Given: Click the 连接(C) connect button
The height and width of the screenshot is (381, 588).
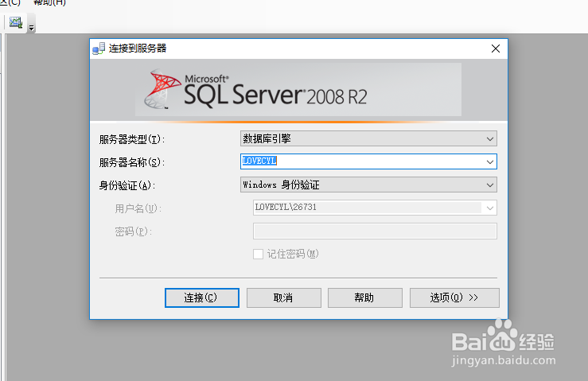Looking at the screenshot, I should (202, 297).
